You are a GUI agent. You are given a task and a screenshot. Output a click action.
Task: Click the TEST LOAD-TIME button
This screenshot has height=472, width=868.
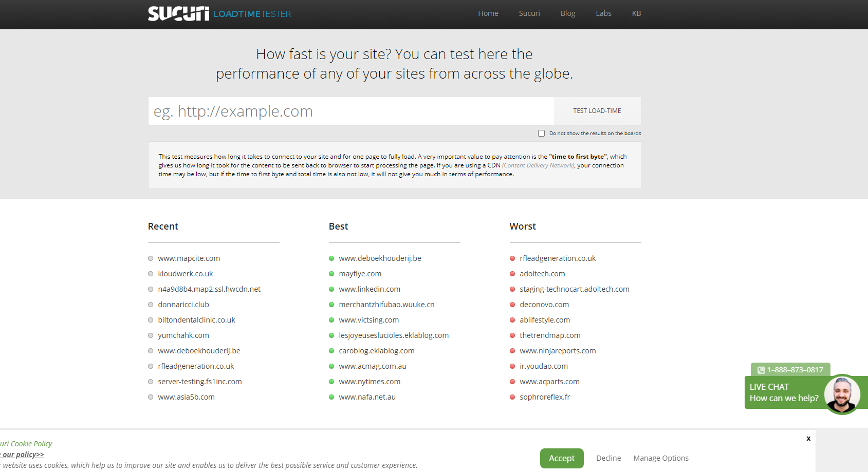597,111
